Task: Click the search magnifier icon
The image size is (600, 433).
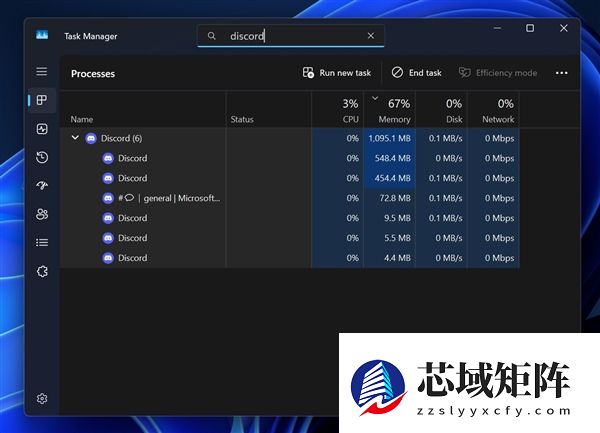Action: tap(212, 36)
